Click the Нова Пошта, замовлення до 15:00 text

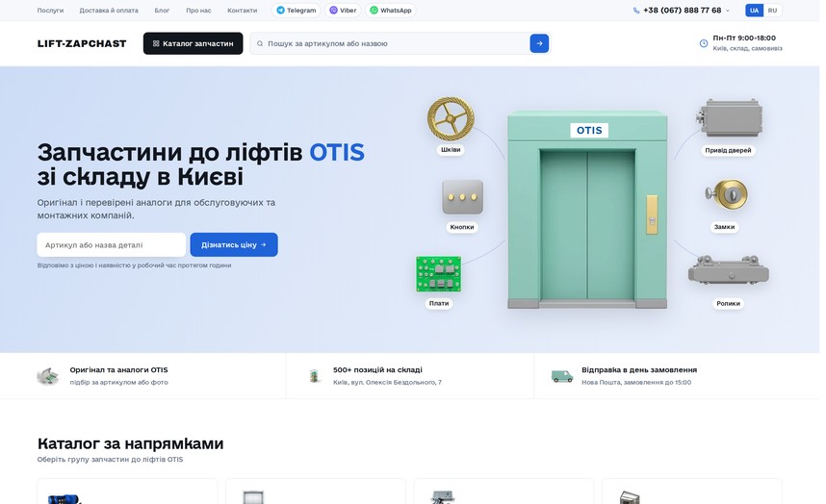pos(635,383)
